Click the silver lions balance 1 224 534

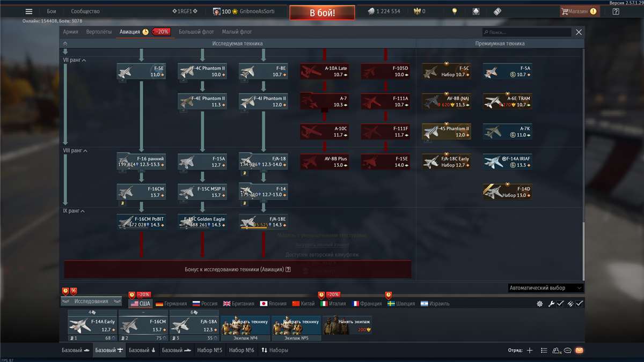[384, 11]
